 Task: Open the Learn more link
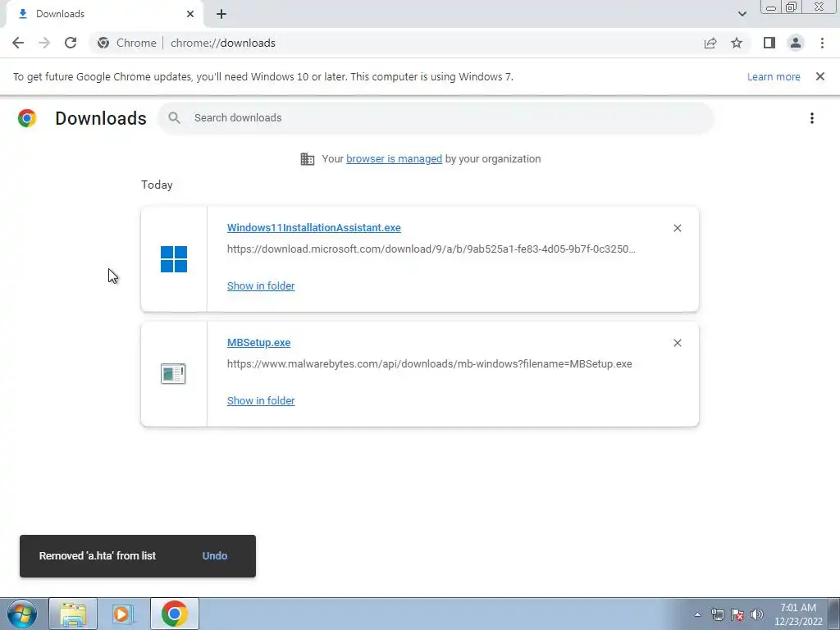774,76
